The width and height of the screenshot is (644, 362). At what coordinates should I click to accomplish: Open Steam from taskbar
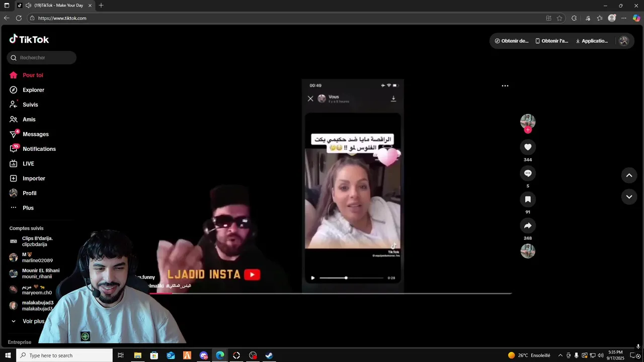pos(269,355)
